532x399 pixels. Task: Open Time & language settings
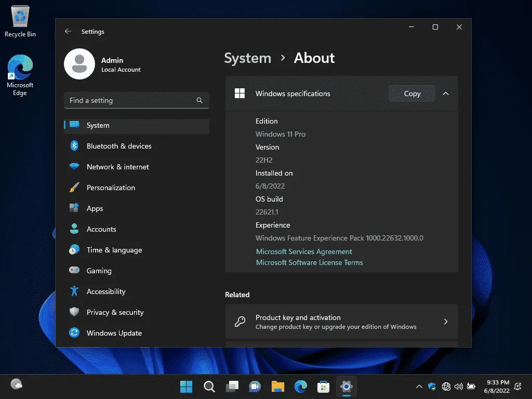137,250
